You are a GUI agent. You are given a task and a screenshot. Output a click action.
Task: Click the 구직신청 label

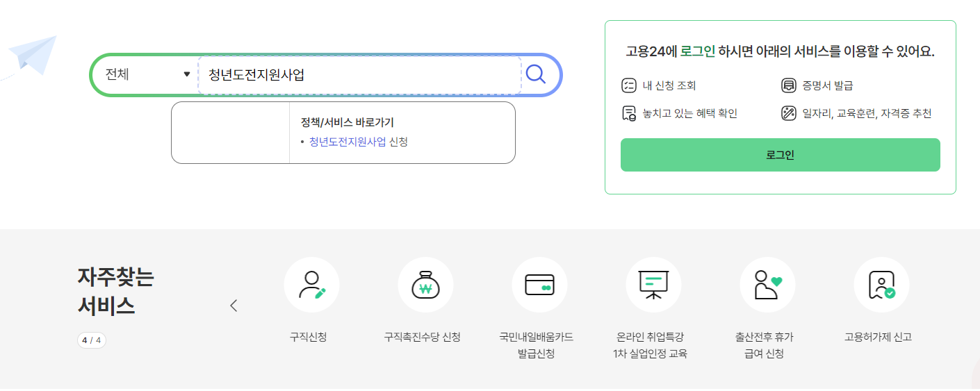click(308, 338)
